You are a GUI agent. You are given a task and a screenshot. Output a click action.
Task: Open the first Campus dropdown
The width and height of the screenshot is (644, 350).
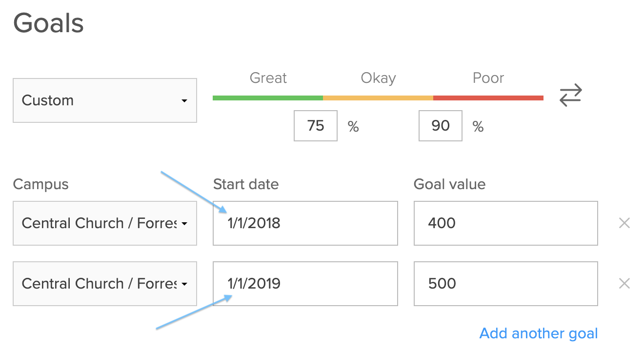tap(104, 223)
